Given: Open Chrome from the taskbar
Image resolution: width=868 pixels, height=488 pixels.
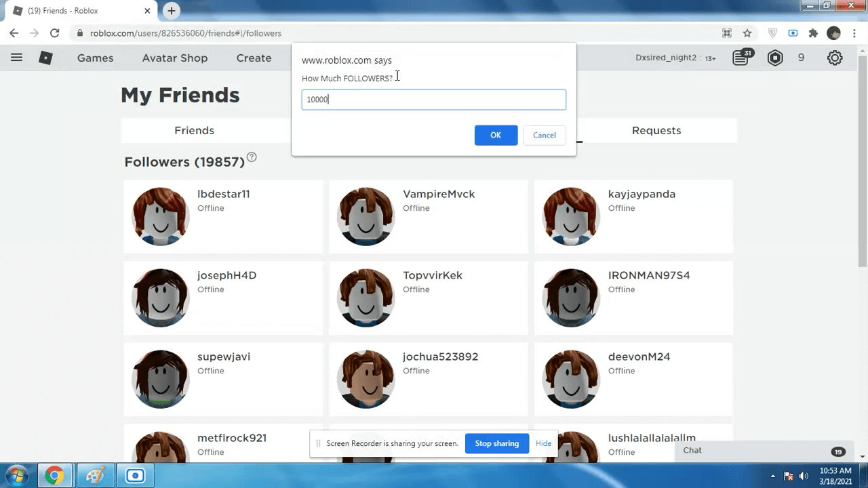Looking at the screenshot, I should [54, 476].
